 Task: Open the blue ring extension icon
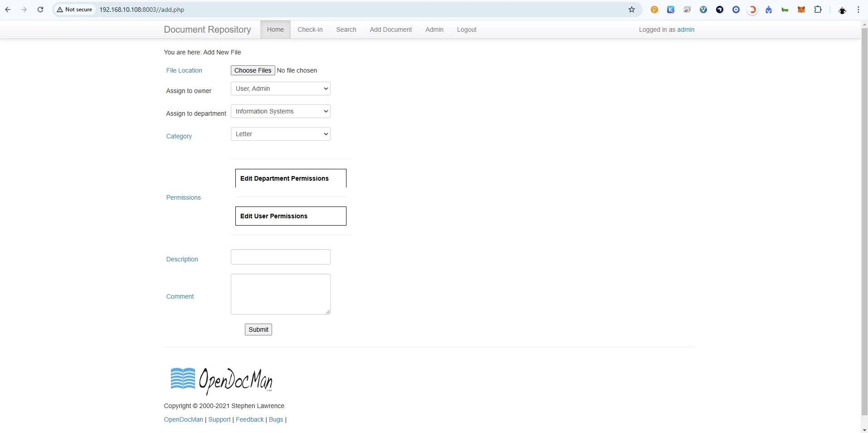pos(736,10)
